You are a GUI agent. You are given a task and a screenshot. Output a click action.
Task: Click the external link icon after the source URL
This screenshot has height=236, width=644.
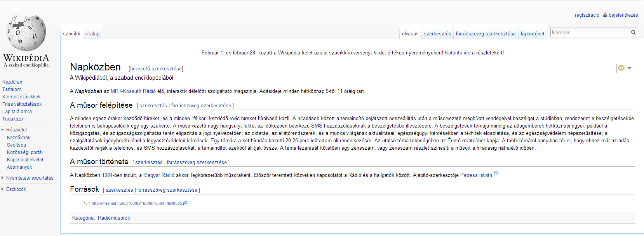pos(185,203)
